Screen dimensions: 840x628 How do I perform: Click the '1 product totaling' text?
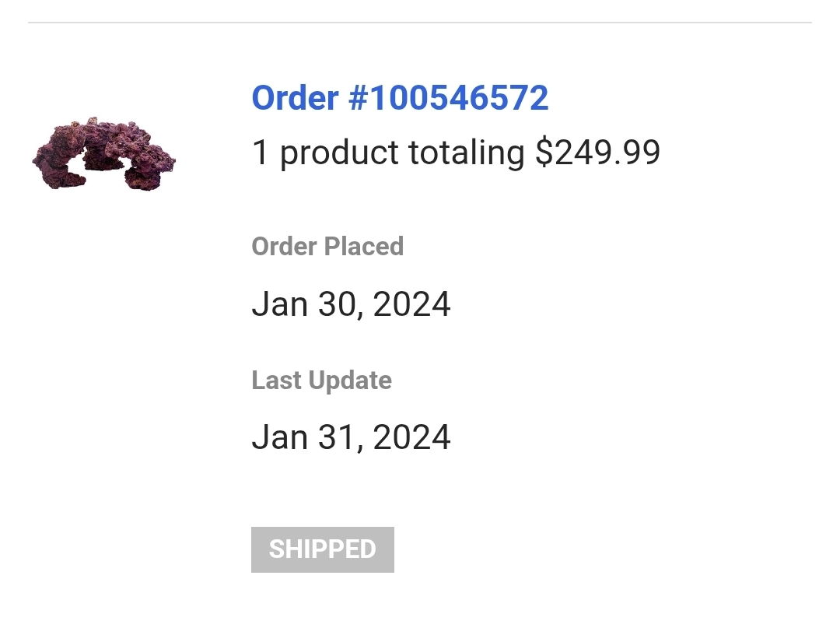[388, 153]
